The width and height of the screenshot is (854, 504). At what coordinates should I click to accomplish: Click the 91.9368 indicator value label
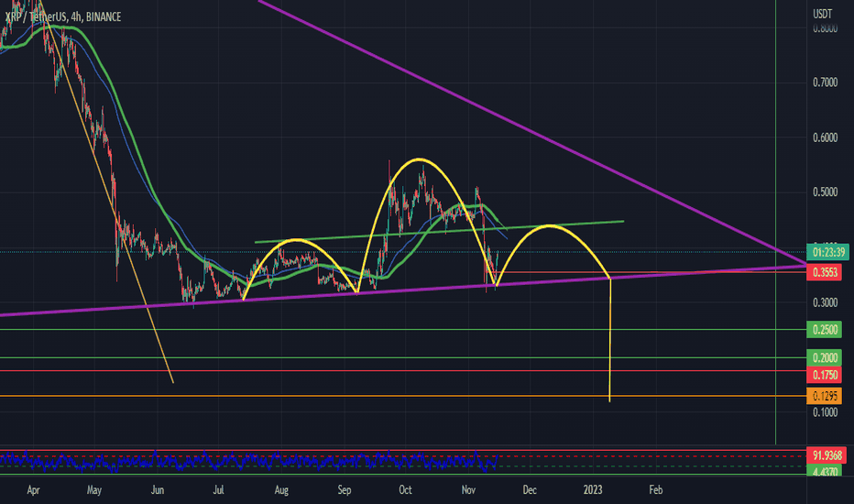pyautogui.click(x=827, y=455)
